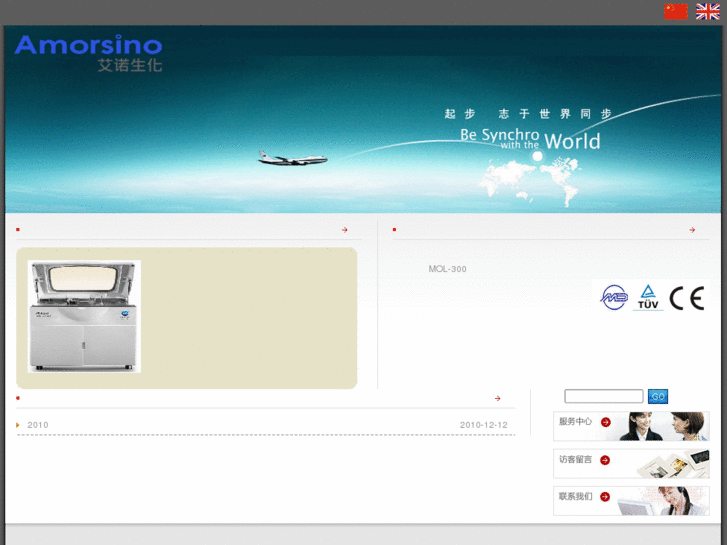Click red arrow icon next to 访客留言
Viewport: 727px width, 545px height.
(605, 460)
